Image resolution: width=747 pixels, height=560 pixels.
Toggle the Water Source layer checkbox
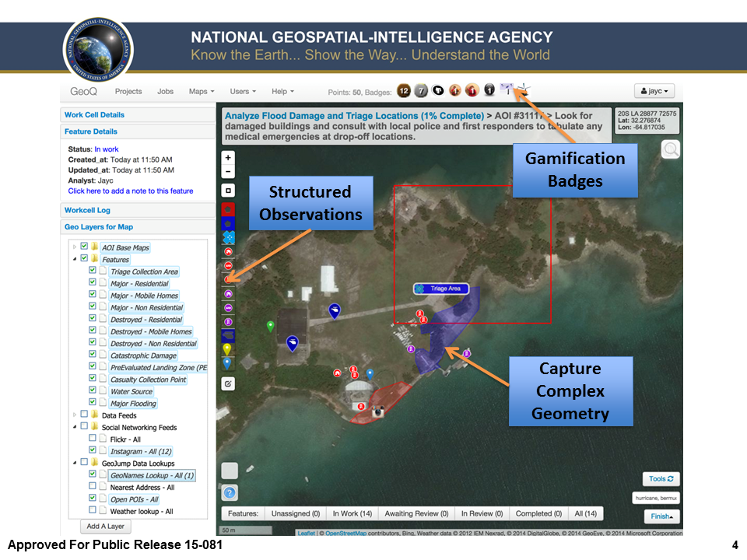[x=93, y=390]
